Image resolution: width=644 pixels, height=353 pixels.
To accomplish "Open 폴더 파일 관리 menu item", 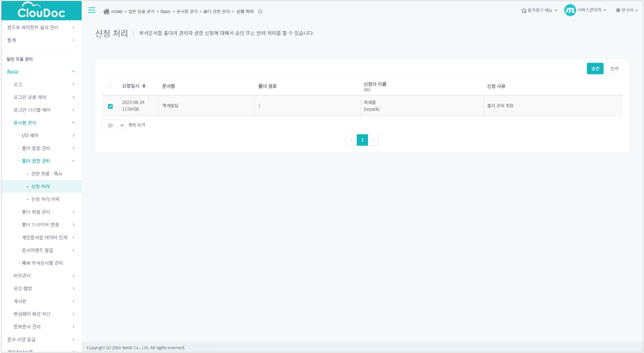I will pos(36,212).
